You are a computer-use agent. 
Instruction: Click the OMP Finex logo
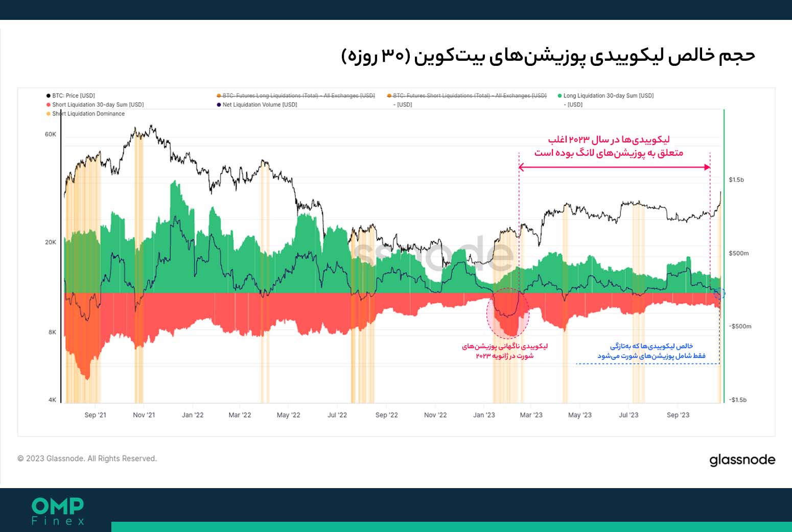point(58,512)
